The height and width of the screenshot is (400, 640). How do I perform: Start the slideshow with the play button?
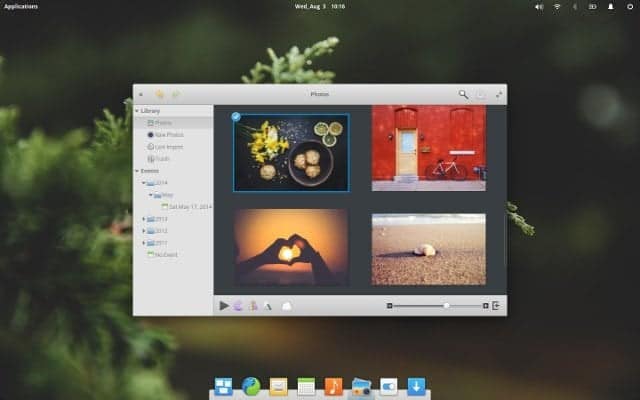(224, 305)
